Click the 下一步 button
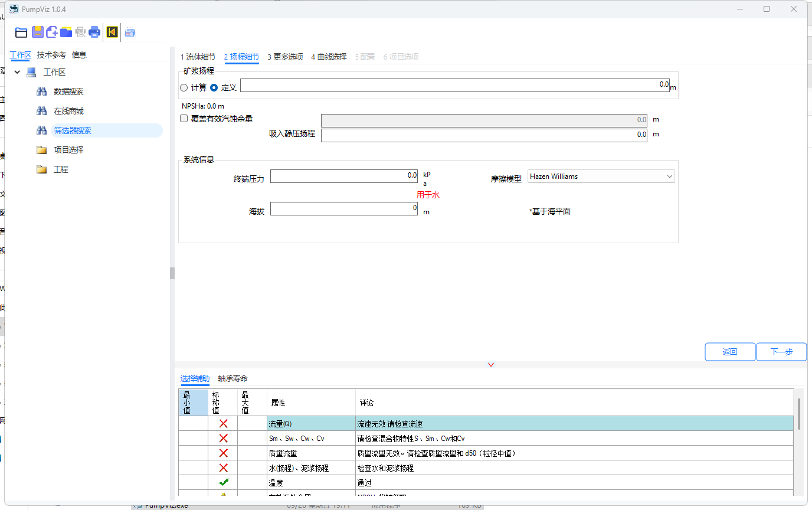The image size is (812, 510). [x=781, y=352]
